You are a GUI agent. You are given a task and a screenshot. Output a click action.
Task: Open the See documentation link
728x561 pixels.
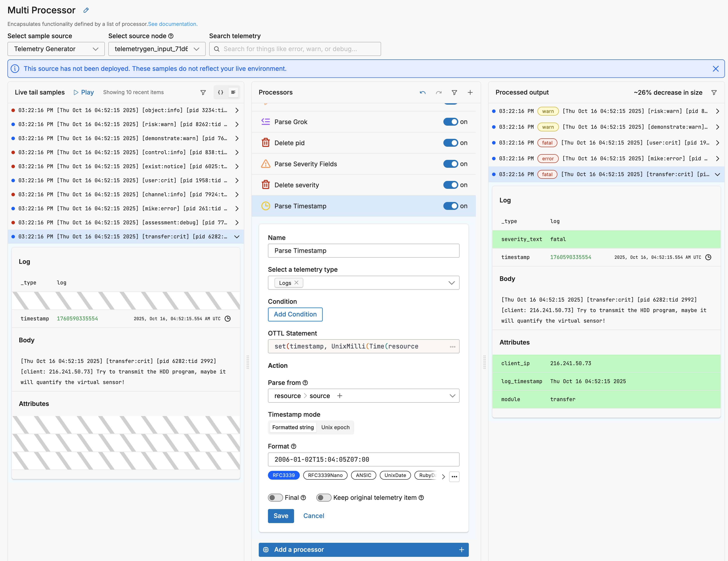point(173,24)
